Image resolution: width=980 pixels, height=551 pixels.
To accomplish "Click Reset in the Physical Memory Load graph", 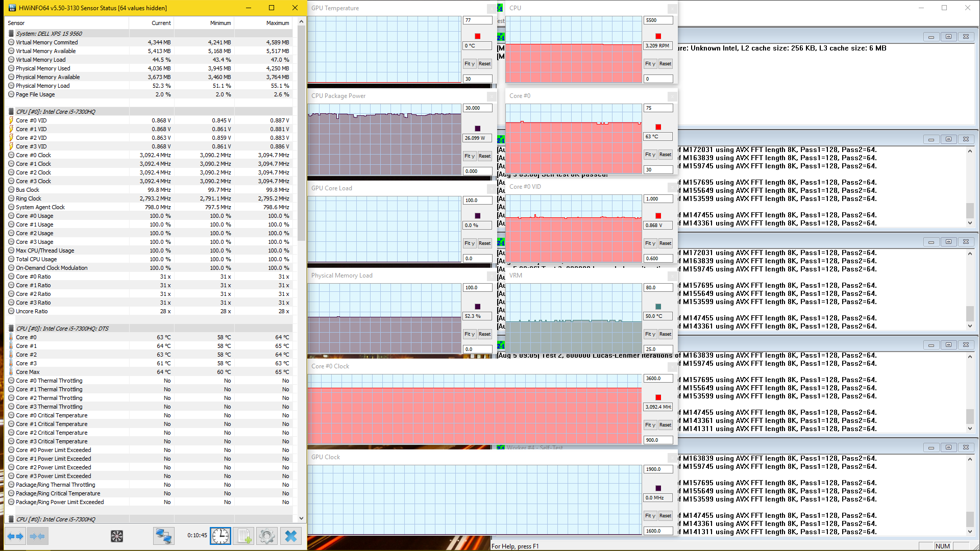I will coord(485,334).
